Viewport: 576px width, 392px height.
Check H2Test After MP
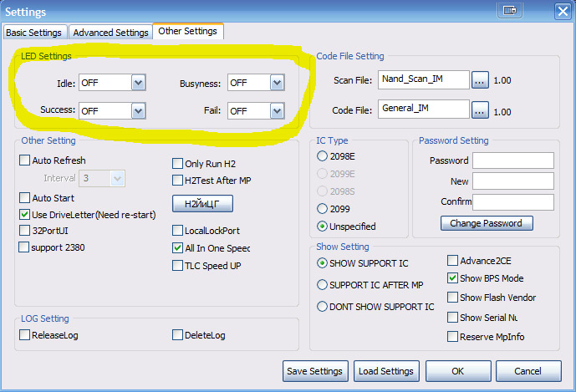[x=178, y=181]
